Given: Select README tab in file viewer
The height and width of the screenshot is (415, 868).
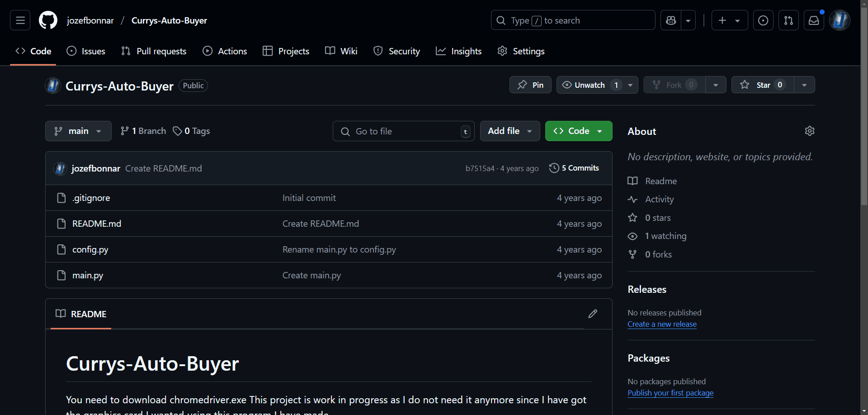Looking at the screenshot, I should pos(81,314).
